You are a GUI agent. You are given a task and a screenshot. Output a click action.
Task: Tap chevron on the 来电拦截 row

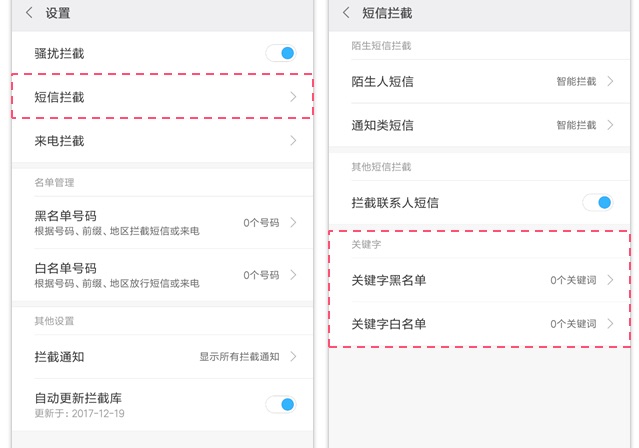(293, 141)
